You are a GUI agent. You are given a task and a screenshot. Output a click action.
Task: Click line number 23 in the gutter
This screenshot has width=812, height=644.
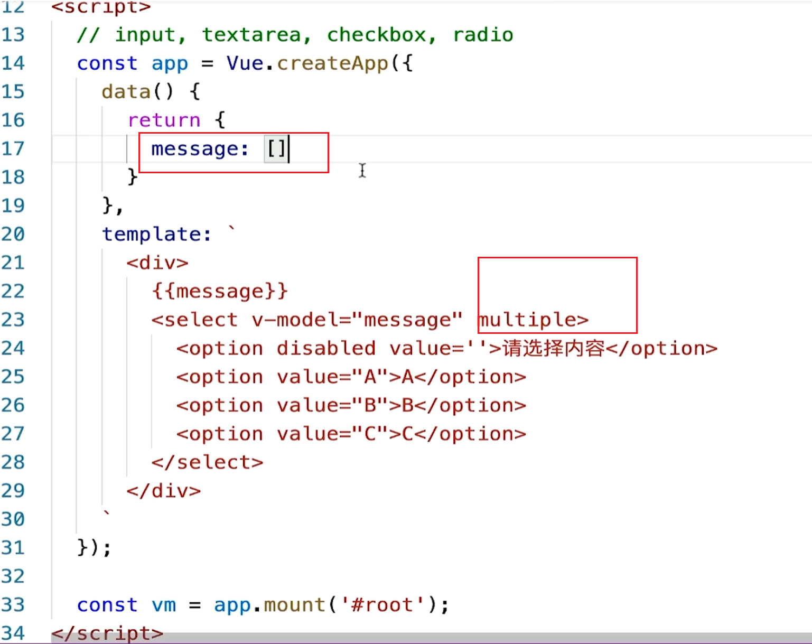click(x=13, y=320)
